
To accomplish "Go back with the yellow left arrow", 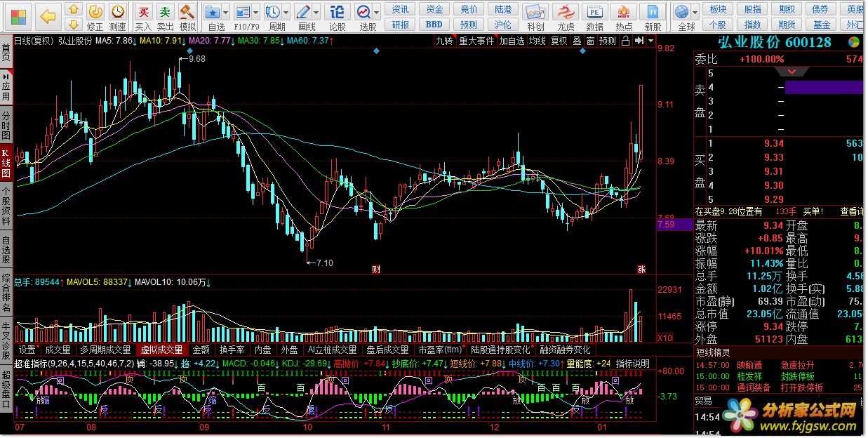I will click(48, 16).
